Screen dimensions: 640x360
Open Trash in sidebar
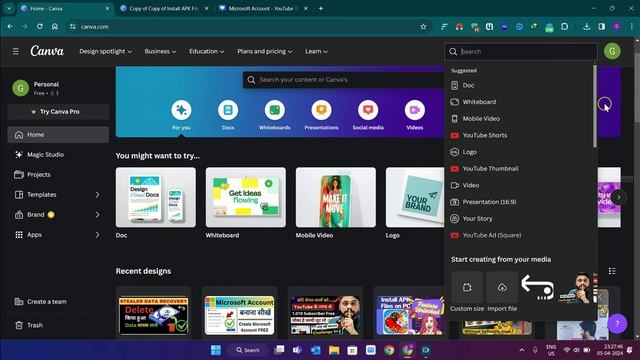(x=58, y=325)
